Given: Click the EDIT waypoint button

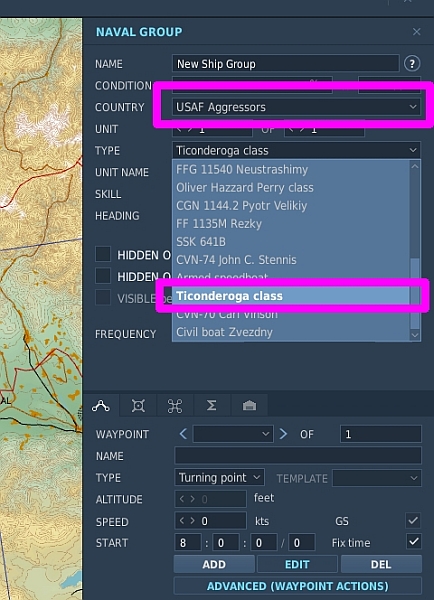Looking at the screenshot, I should point(297,564).
